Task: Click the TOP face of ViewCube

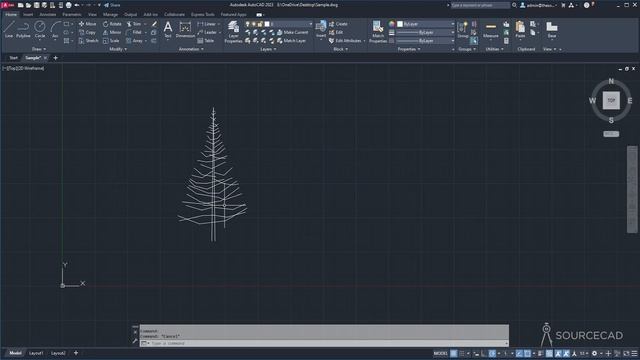Action: pyautogui.click(x=611, y=100)
